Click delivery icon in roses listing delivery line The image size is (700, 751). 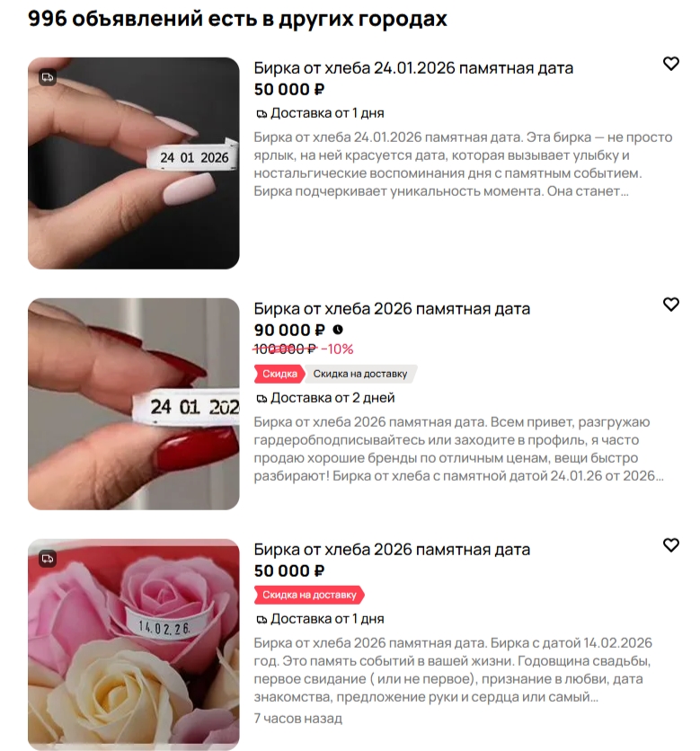point(261,620)
